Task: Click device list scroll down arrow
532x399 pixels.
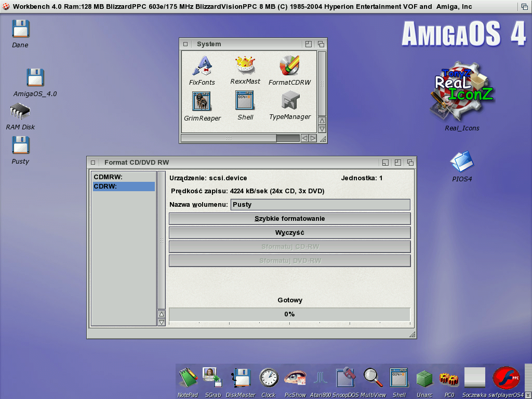Action: 162,322
